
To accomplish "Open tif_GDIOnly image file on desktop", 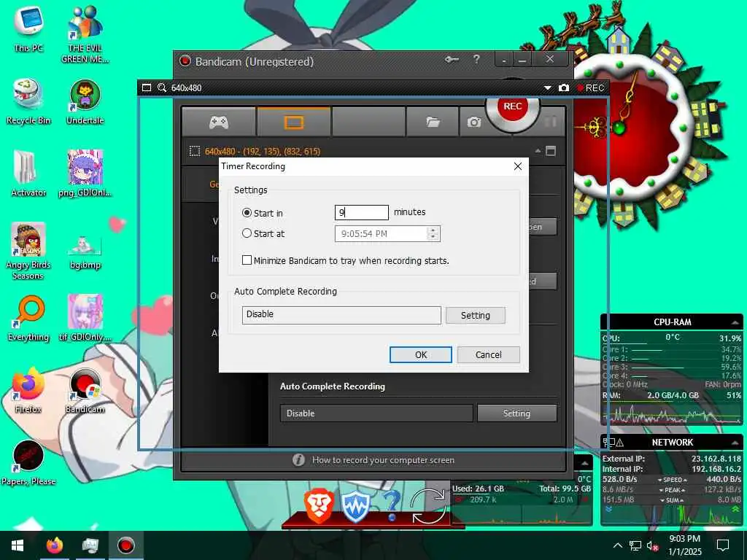I will tap(85, 319).
